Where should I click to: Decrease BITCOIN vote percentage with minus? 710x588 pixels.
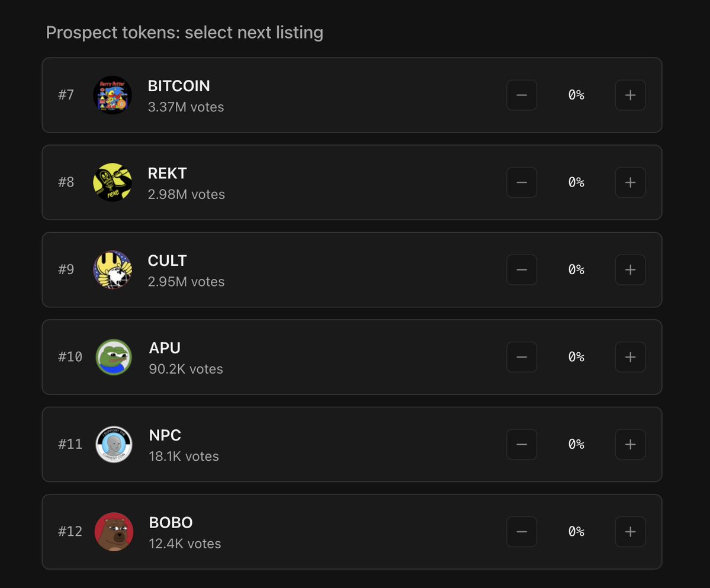tap(522, 95)
